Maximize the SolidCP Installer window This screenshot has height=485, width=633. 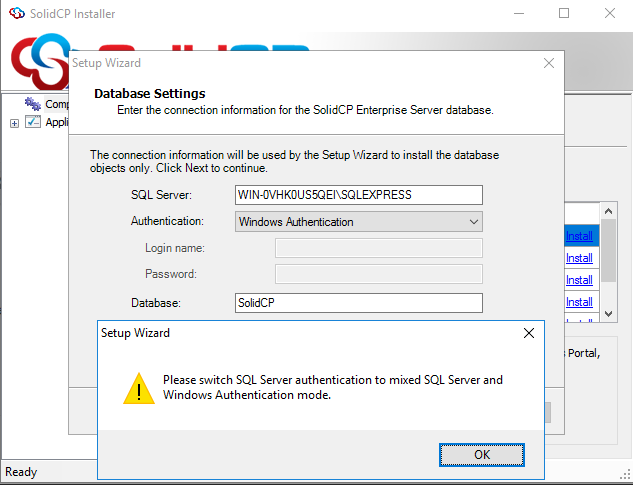point(564,13)
